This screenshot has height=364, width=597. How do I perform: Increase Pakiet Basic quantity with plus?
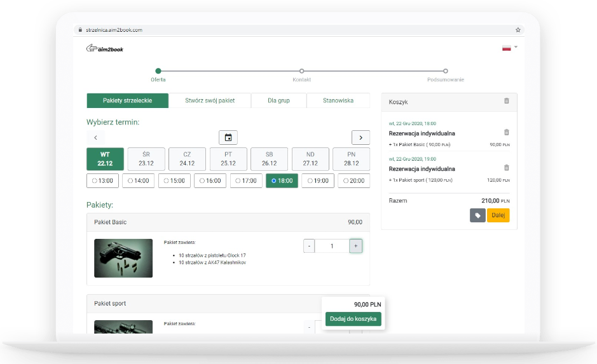[355, 246]
